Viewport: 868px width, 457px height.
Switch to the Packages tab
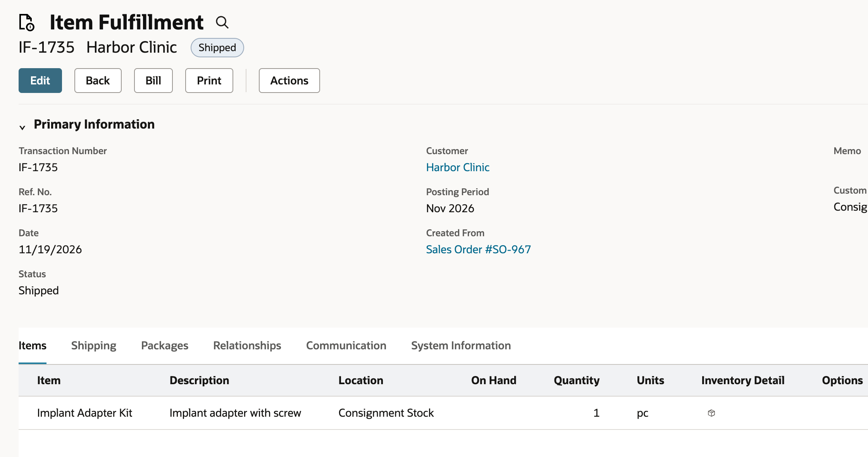pos(165,345)
